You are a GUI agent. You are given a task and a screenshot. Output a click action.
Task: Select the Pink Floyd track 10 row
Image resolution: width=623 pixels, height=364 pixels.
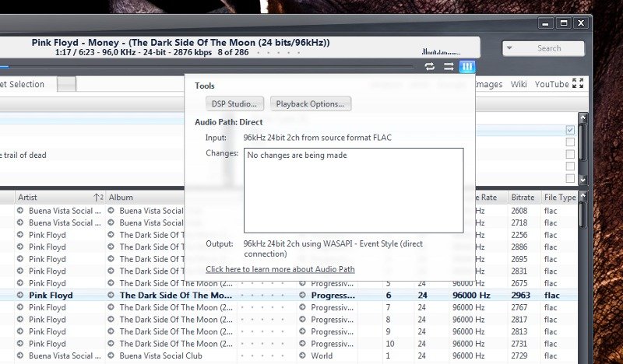288,344
